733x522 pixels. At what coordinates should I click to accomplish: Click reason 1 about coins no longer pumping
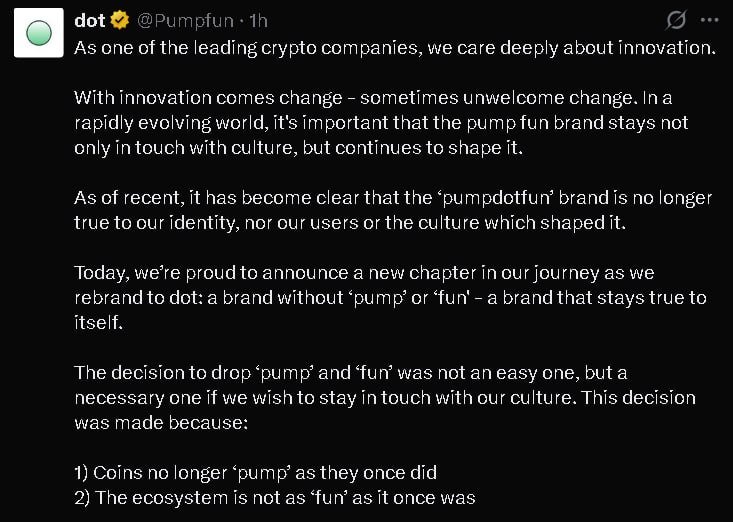click(255, 473)
